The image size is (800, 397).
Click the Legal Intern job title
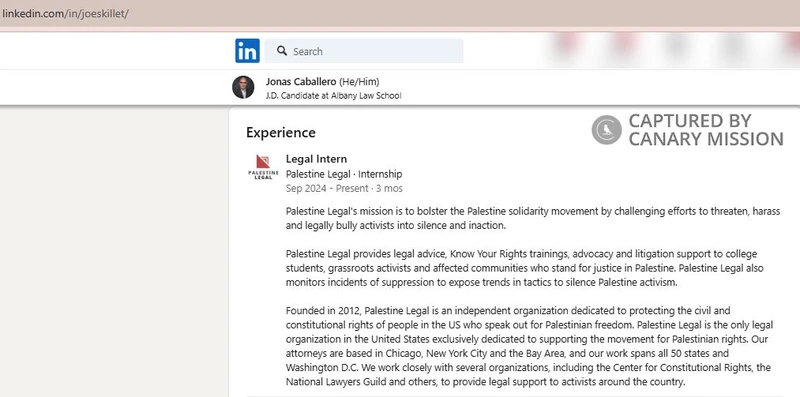click(x=316, y=159)
